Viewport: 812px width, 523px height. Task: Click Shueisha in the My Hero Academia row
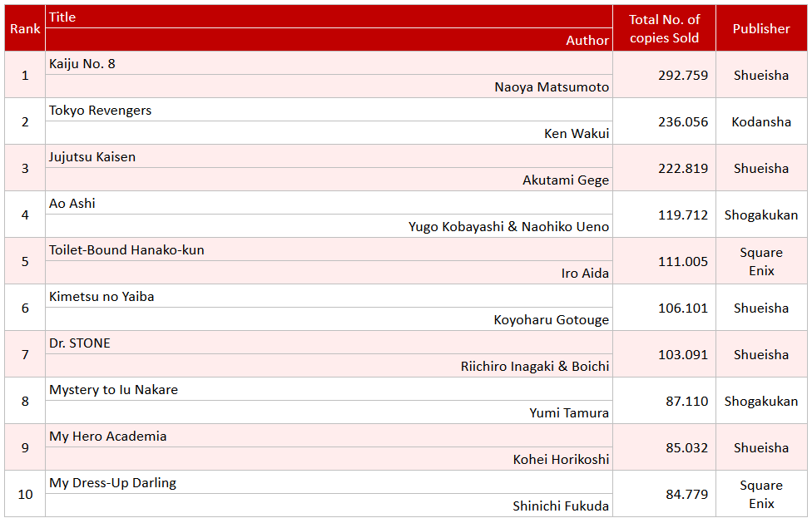(761, 447)
